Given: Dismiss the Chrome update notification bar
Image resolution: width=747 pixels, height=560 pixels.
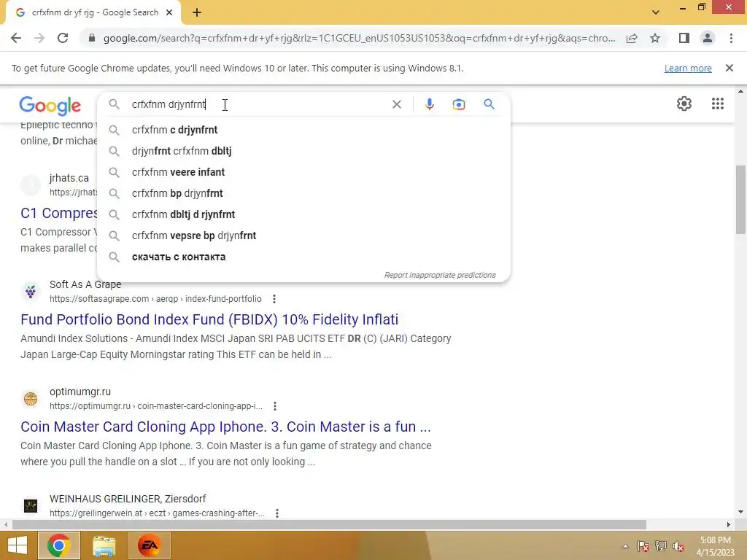Looking at the screenshot, I should (729, 68).
